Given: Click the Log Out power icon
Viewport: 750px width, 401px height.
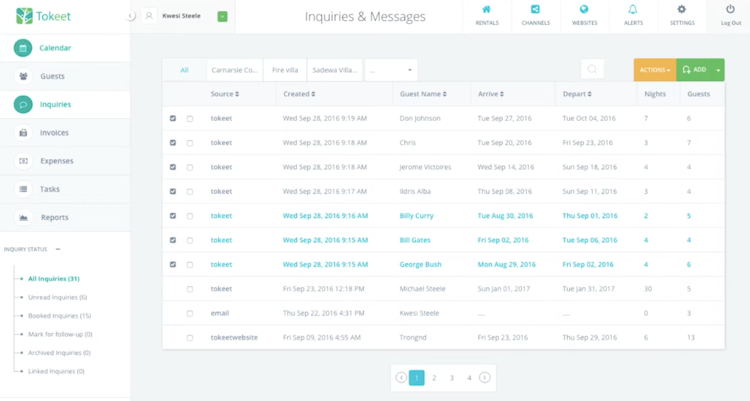Looking at the screenshot, I should click(x=730, y=10).
